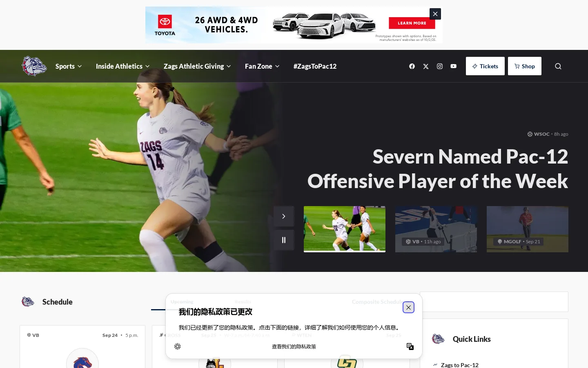Select the MGOLF Sep 21 thumbnail
This screenshot has height=368, width=588.
[528, 229]
